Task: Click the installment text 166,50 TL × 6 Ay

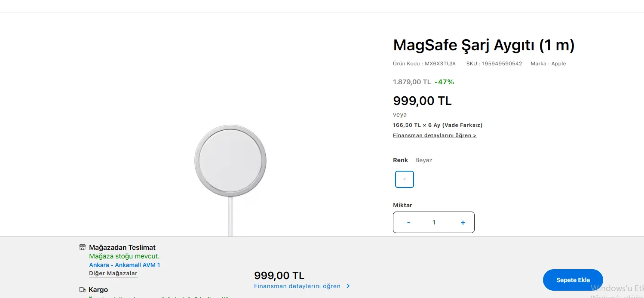Action: (x=417, y=125)
